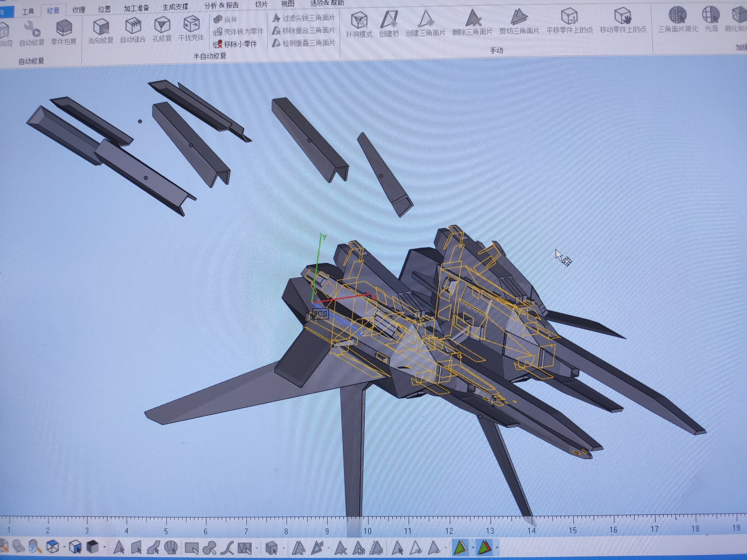Switch to 加工准备 build preparation tab
The width and height of the screenshot is (747, 560).
coord(137,8)
